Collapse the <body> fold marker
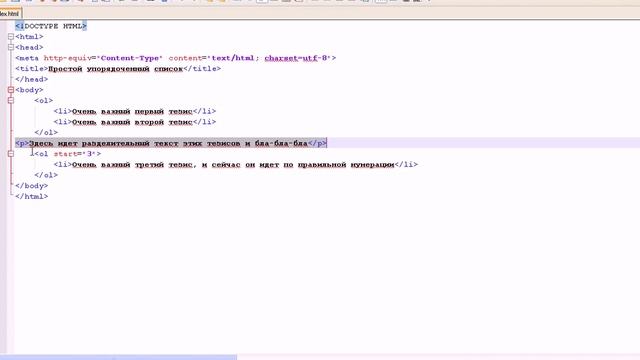Screen dimensions: 640x360 click(11, 90)
